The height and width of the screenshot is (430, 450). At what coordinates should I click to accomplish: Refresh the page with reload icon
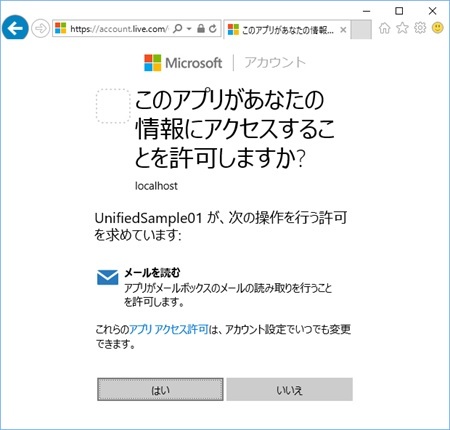click(213, 29)
